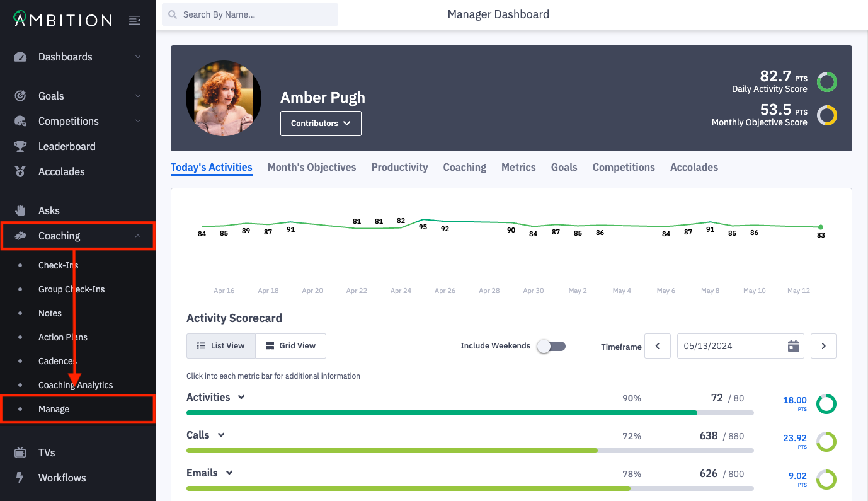Toggle the Include Weekends switch
The height and width of the screenshot is (501, 868).
pyautogui.click(x=551, y=346)
